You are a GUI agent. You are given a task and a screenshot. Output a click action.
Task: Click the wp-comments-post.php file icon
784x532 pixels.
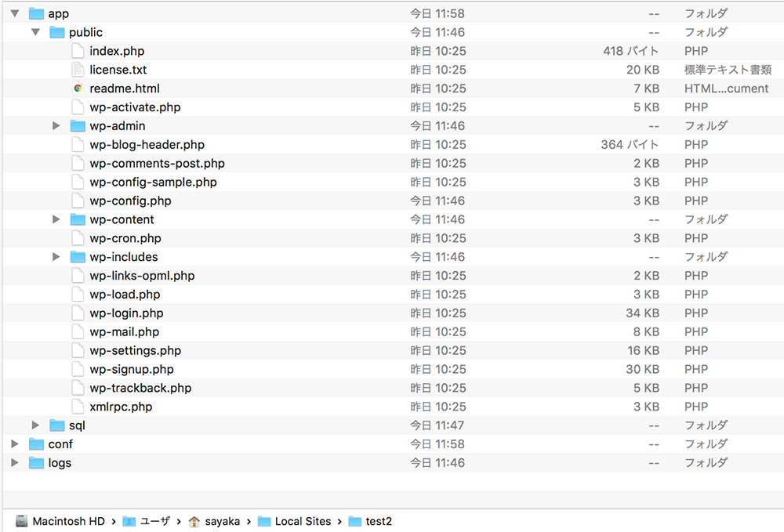coord(78,163)
